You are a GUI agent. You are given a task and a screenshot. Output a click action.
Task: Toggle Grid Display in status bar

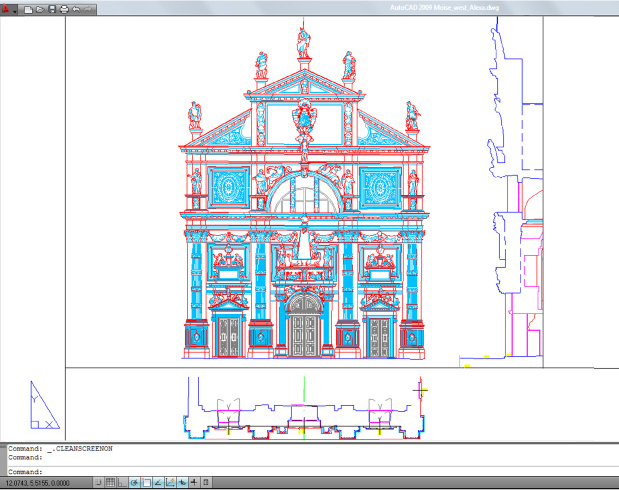coord(112,483)
